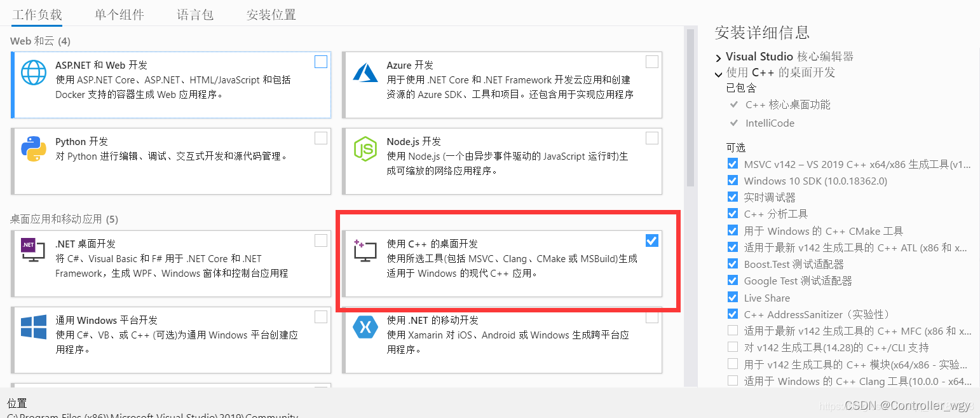Click the Python development snake icon

tap(34, 149)
